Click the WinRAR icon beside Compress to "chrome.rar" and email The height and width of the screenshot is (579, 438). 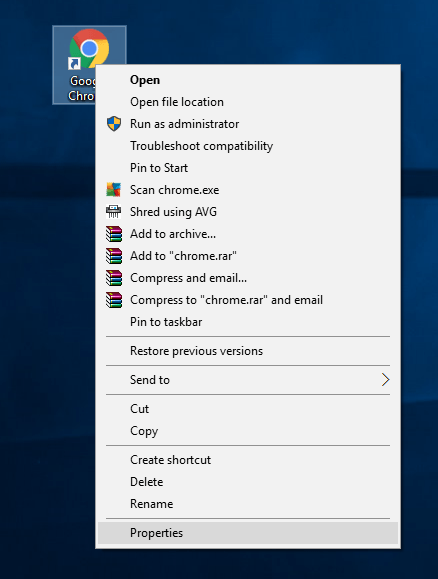[x=114, y=299]
